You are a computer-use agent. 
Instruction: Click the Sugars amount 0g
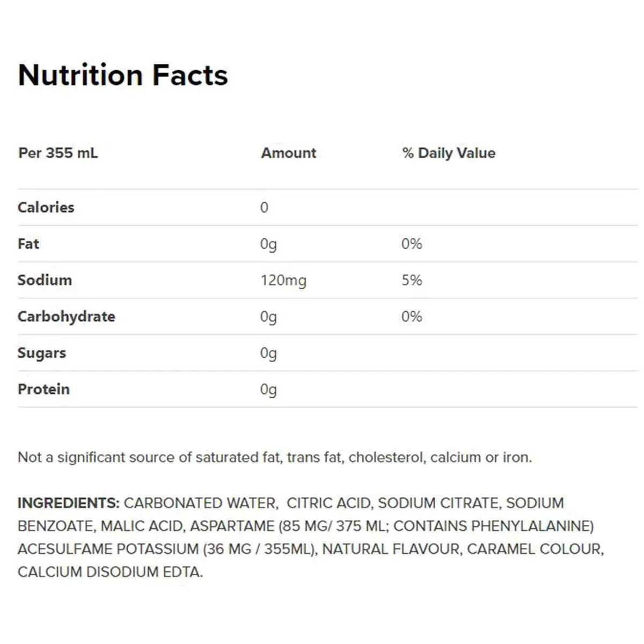[x=268, y=353]
